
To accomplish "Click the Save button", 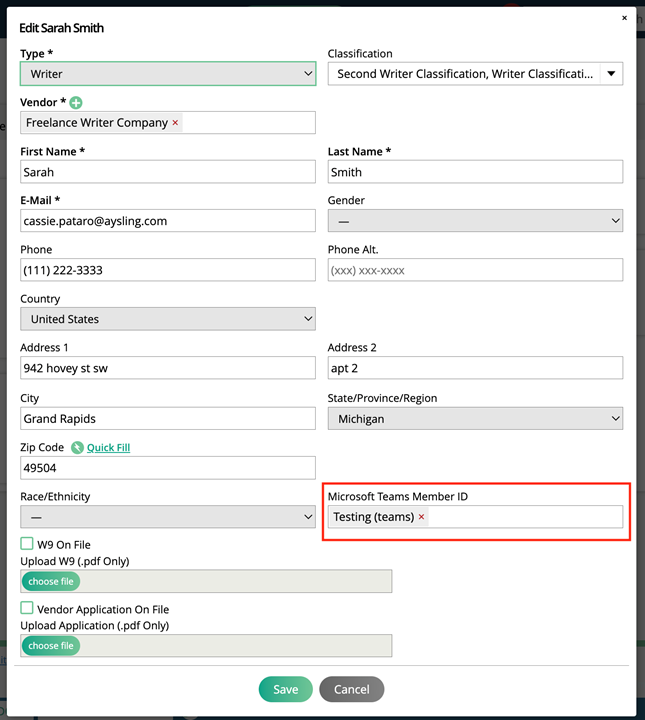I will coord(285,689).
